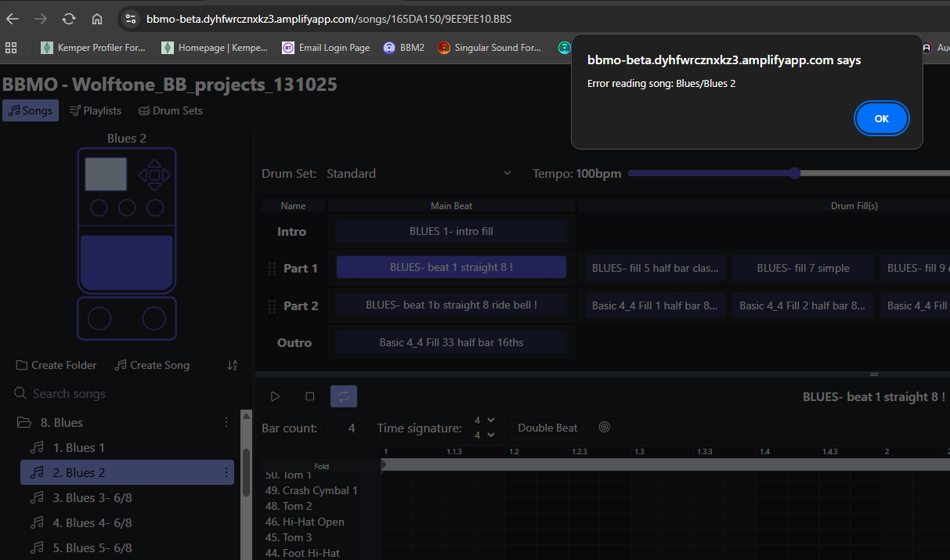
Task: Click the browser home icon
Action: click(x=97, y=19)
